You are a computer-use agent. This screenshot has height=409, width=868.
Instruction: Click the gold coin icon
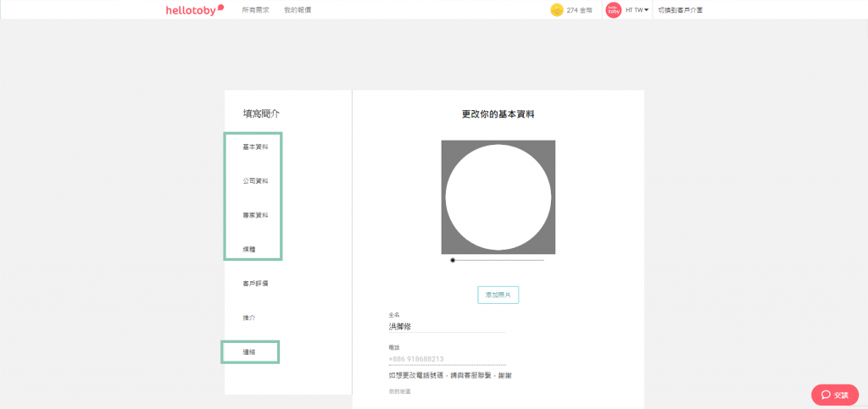click(x=557, y=10)
